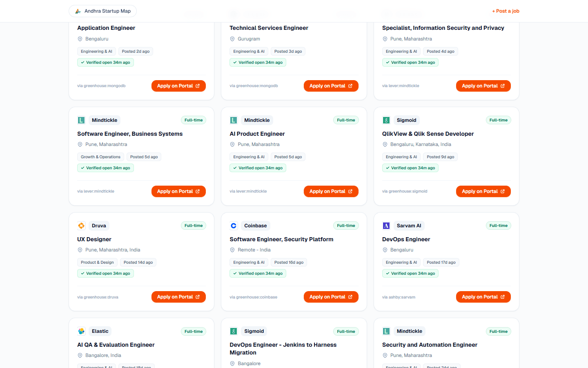The width and height of the screenshot is (588, 368).
Task: Apply on Portal for Application Engineer
Action: pos(178,86)
